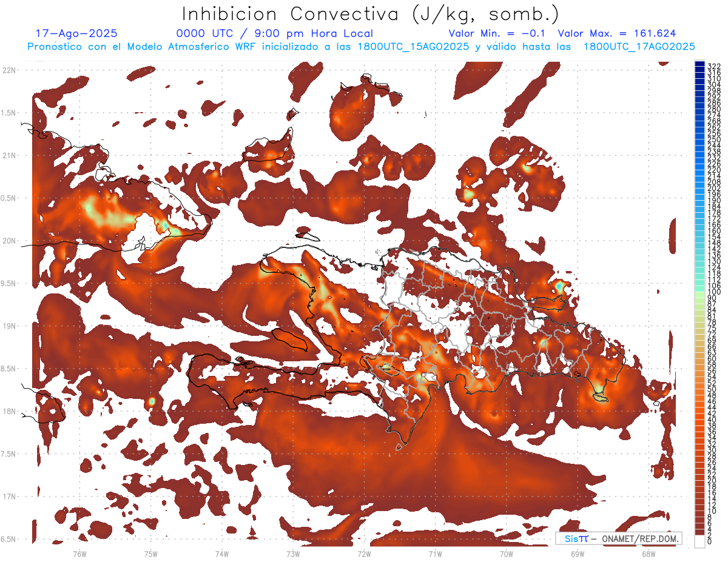
Task: Click the white swatch labeled 0
Action: click(700, 541)
